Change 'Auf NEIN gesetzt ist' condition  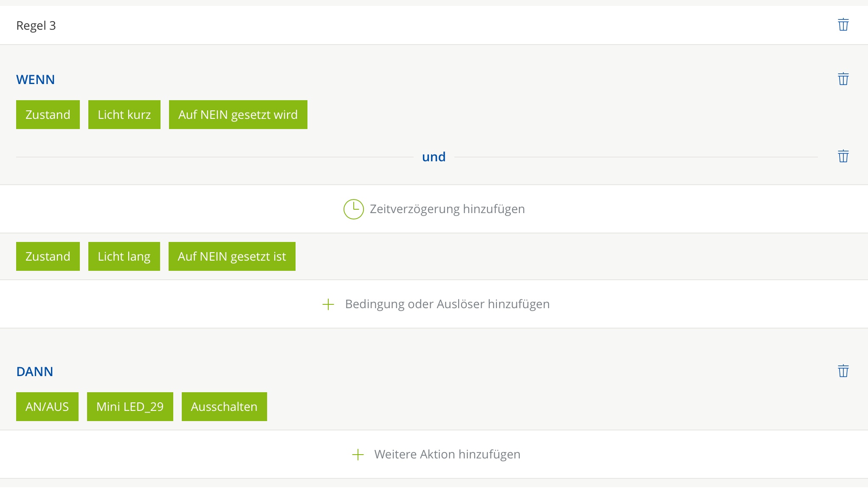232,256
